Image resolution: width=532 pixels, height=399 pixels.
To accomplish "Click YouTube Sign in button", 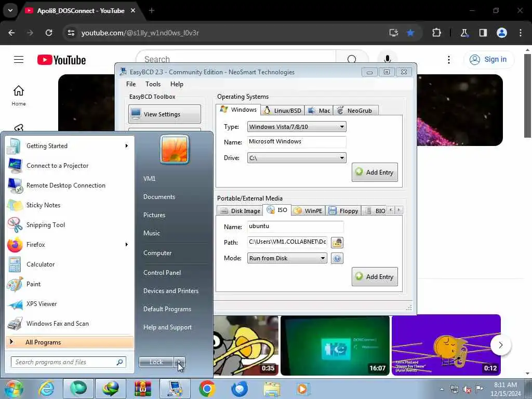I will 488,59.
